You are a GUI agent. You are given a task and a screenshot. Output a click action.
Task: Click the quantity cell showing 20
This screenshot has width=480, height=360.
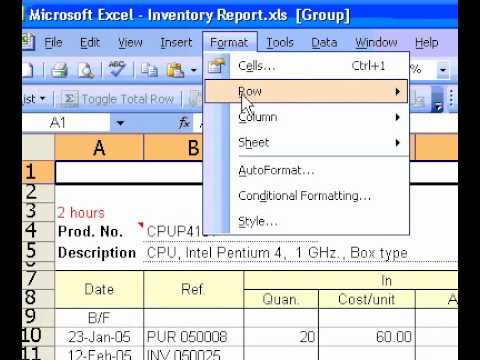281,337
